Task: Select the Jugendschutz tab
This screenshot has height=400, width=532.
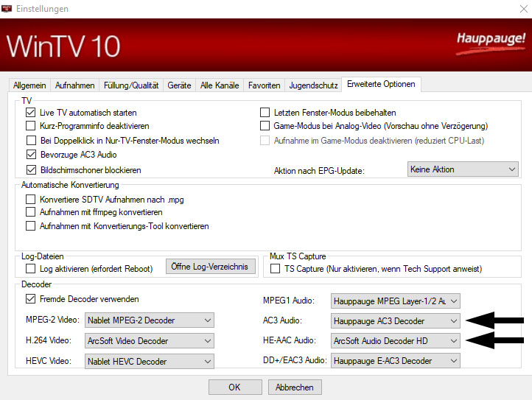Action: tap(313, 85)
